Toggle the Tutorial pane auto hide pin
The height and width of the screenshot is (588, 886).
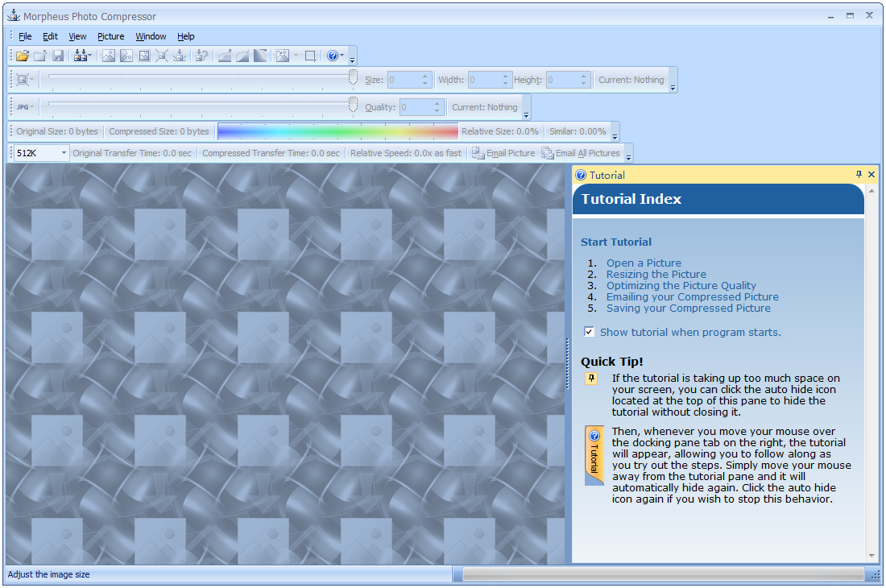click(x=859, y=175)
